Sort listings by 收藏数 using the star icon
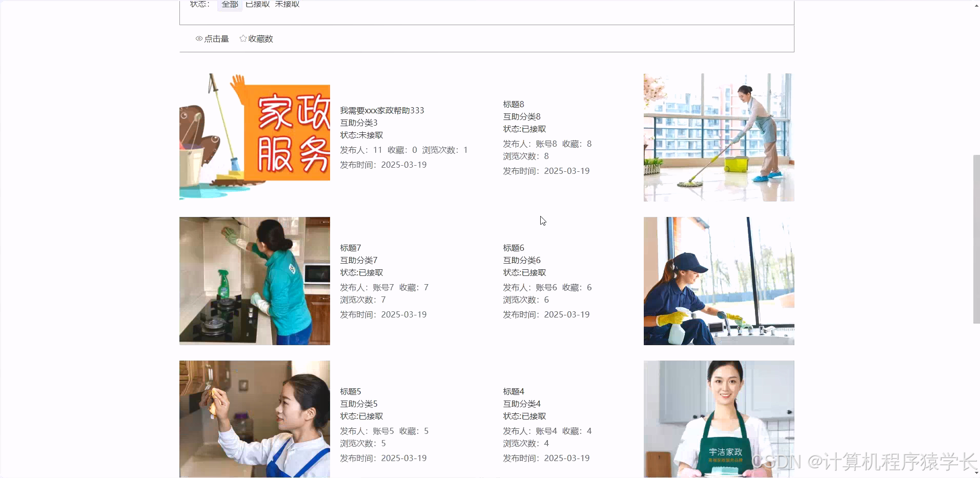 point(257,38)
